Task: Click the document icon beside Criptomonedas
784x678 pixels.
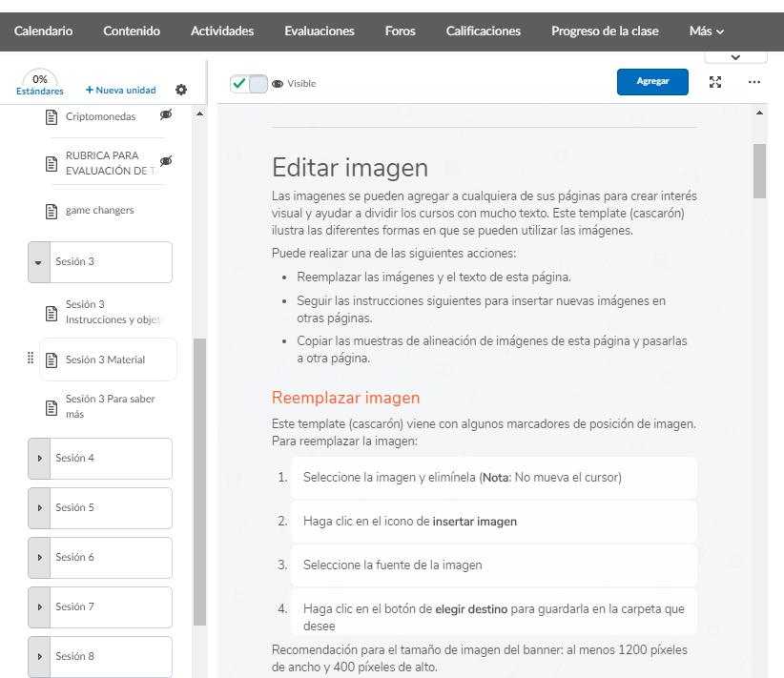Action: (52, 117)
